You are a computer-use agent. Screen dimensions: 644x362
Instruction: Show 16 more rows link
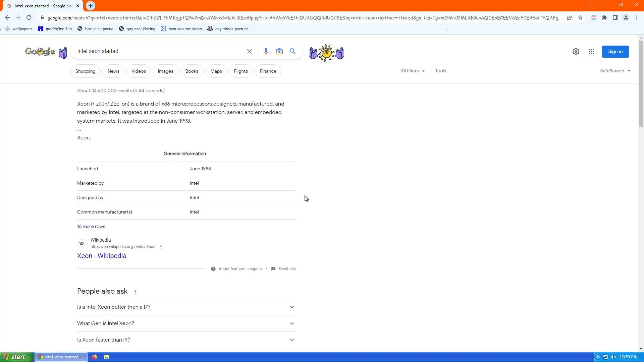pyautogui.click(x=91, y=227)
